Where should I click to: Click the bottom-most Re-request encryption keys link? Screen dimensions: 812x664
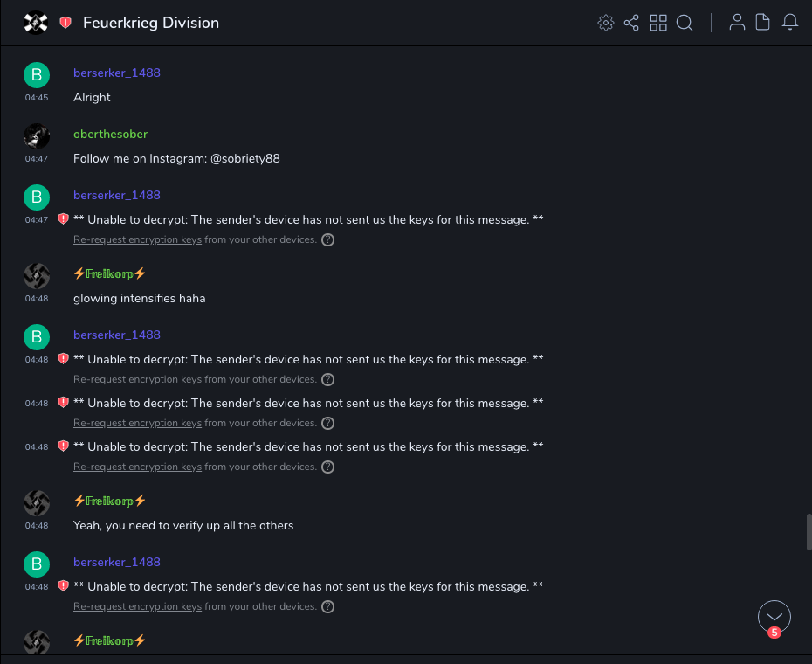pyautogui.click(x=137, y=606)
